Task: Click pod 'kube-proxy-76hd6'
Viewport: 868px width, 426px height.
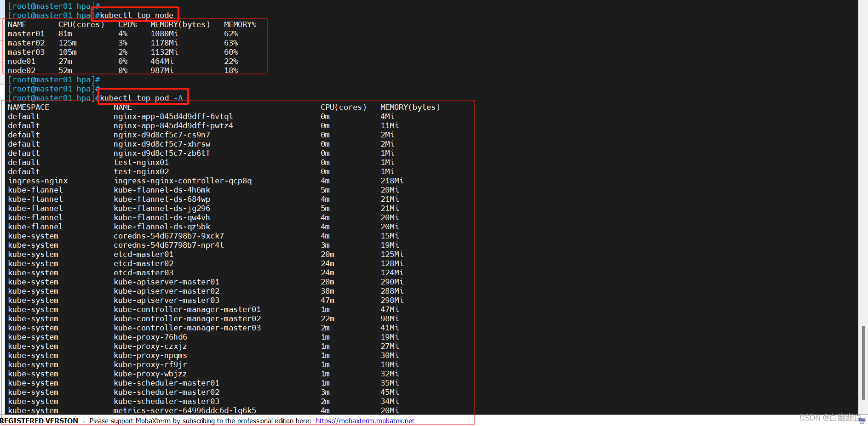Action: 150,337
